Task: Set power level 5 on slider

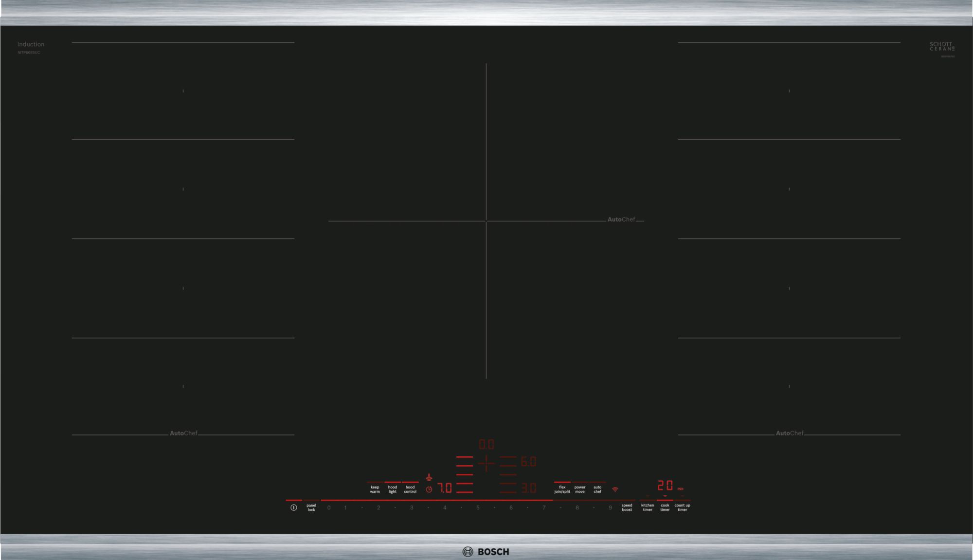Action: (x=478, y=507)
